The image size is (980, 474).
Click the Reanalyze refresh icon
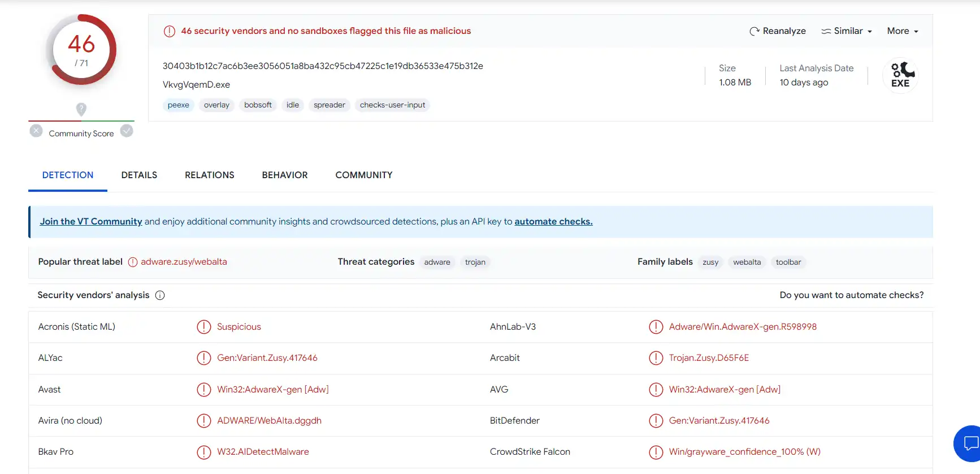tap(754, 31)
